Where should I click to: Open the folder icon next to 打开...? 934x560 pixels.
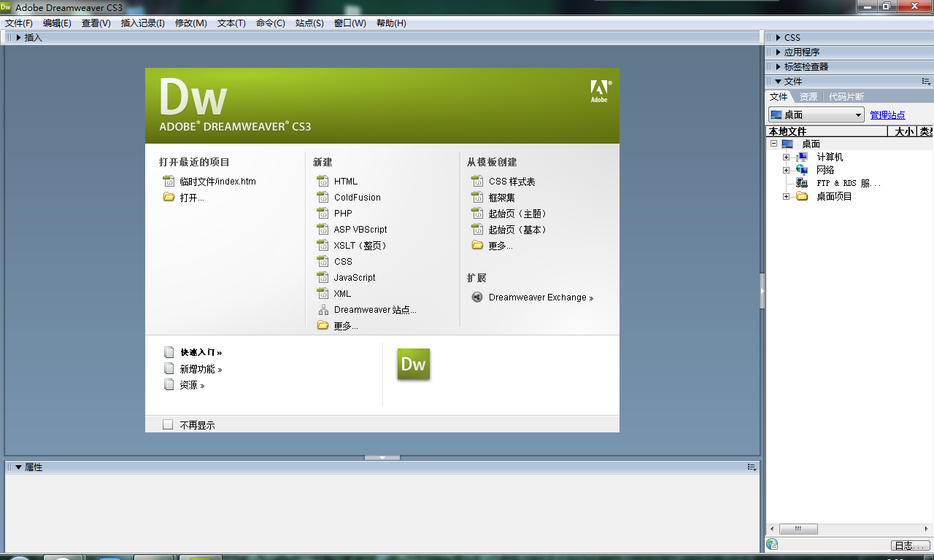tap(169, 198)
